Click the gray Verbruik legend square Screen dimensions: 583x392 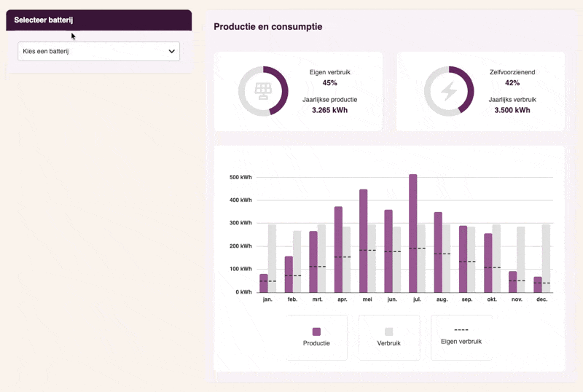[388, 332]
